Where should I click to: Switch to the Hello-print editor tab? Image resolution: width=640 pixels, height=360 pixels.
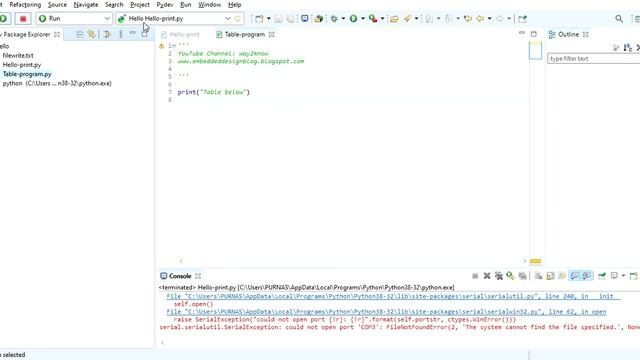point(180,34)
